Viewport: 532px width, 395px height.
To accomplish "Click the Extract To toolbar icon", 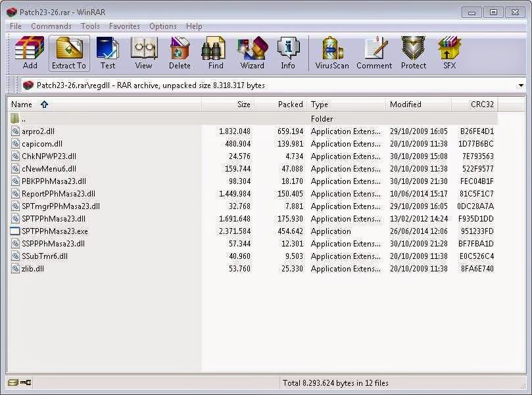I will coord(69,53).
